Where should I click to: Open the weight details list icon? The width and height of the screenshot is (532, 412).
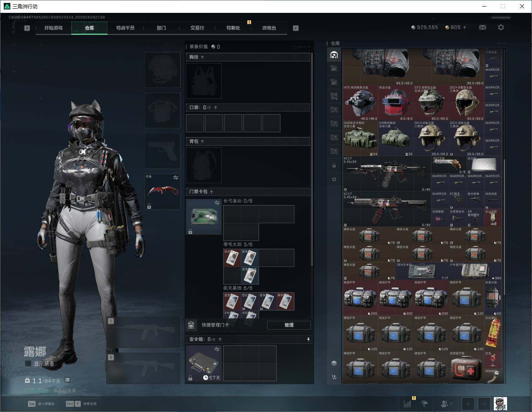(x=67, y=380)
